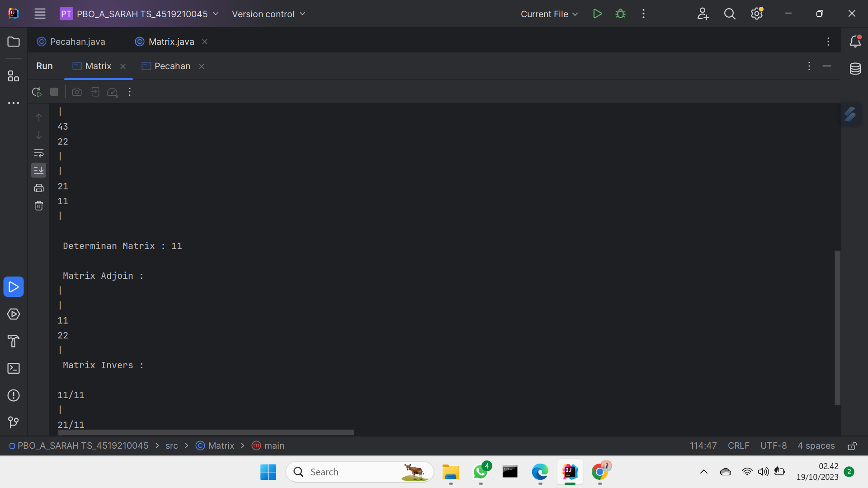
Task: Toggle the Project files panel
Action: click(x=14, y=42)
